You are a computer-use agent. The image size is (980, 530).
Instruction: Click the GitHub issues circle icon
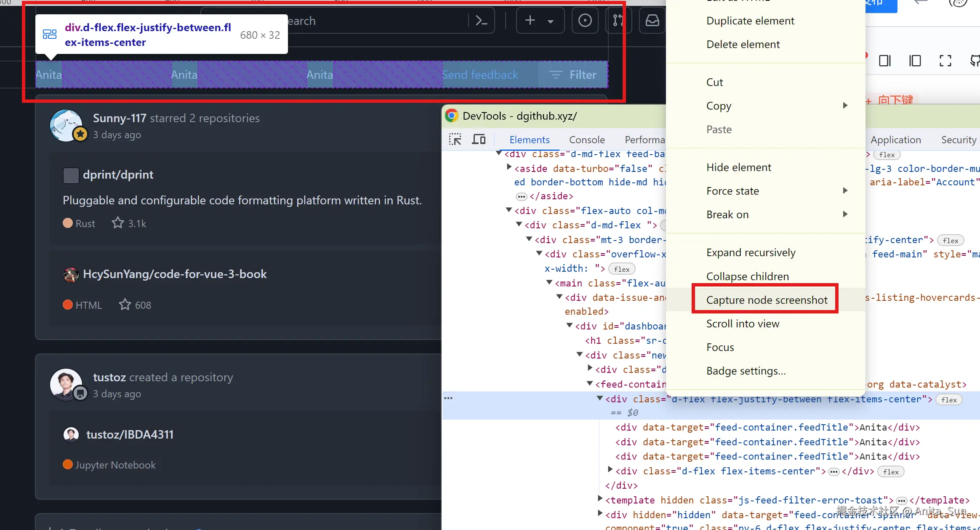coord(585,21)
